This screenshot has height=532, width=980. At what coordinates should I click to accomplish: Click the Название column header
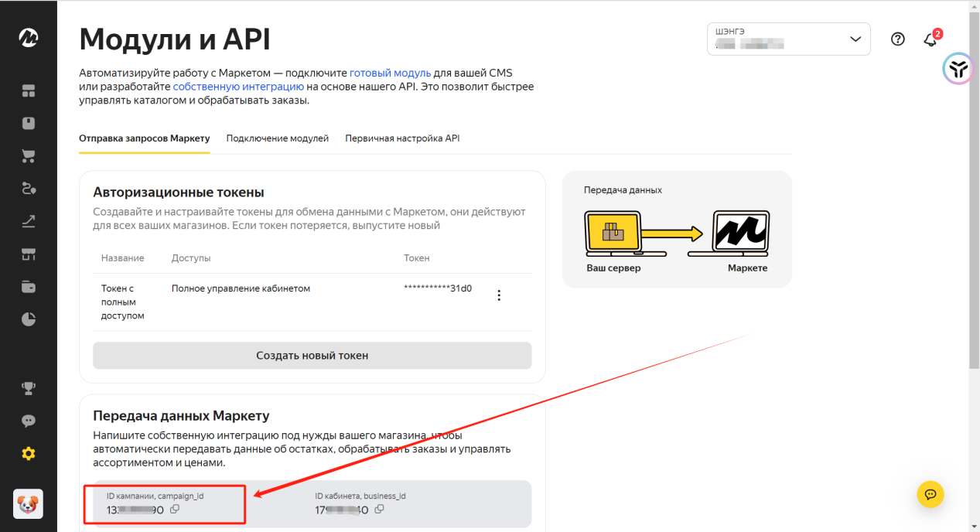(x=123, y=258)
